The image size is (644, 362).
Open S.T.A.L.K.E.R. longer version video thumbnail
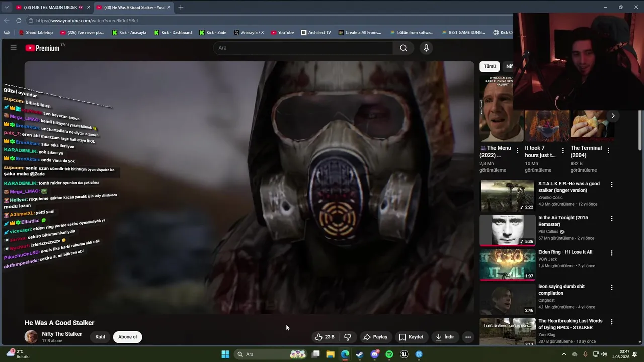(508, 196)
